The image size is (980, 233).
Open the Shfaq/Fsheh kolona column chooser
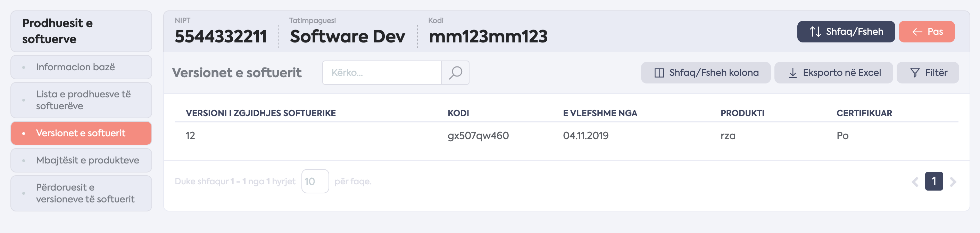coord(705,73)
